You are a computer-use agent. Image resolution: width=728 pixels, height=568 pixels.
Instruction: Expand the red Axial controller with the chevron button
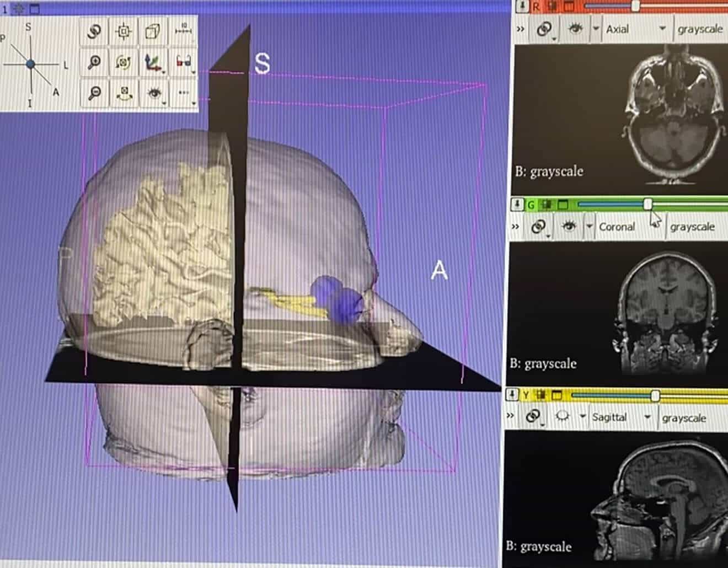[x=521, y=28]
